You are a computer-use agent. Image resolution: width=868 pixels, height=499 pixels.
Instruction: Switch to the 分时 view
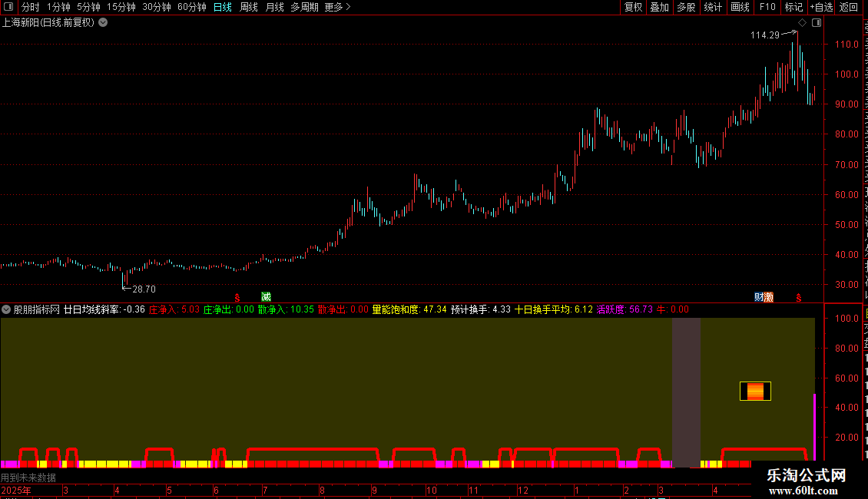(x=31, y=7)
